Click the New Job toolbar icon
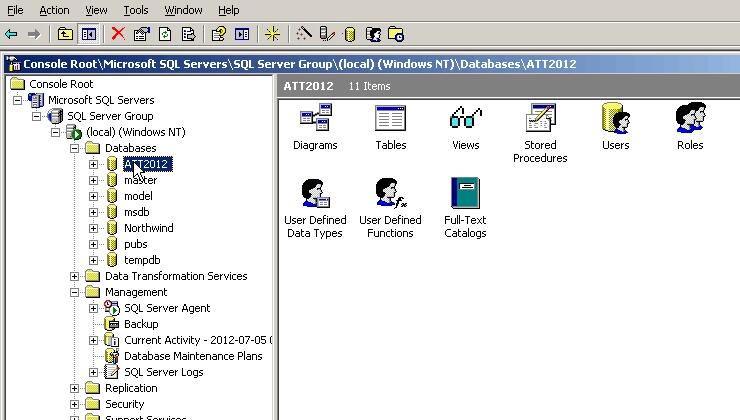Image resolution: width=740 pixels, height=420 pixels. click(395, 34)
